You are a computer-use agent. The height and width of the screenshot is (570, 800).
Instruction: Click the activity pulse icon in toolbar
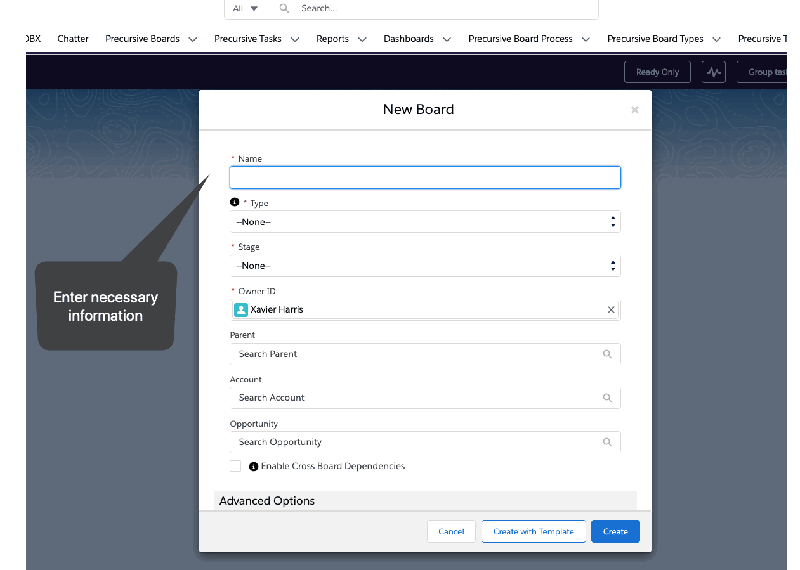[713, 72]
